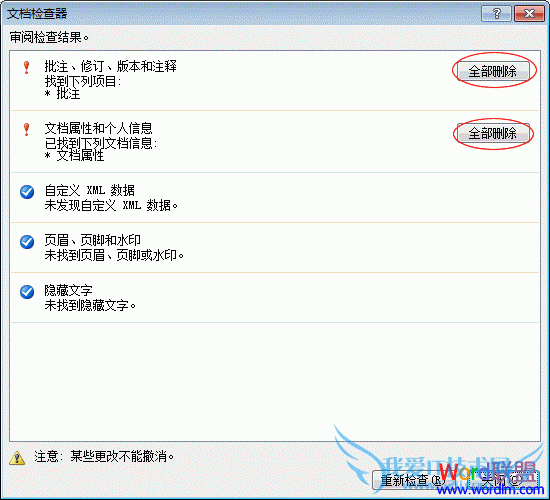Click the red exclamation icon beside 批注、修订、版本和注释
Screen dimensions: 550x500
[x=26, y=67]
